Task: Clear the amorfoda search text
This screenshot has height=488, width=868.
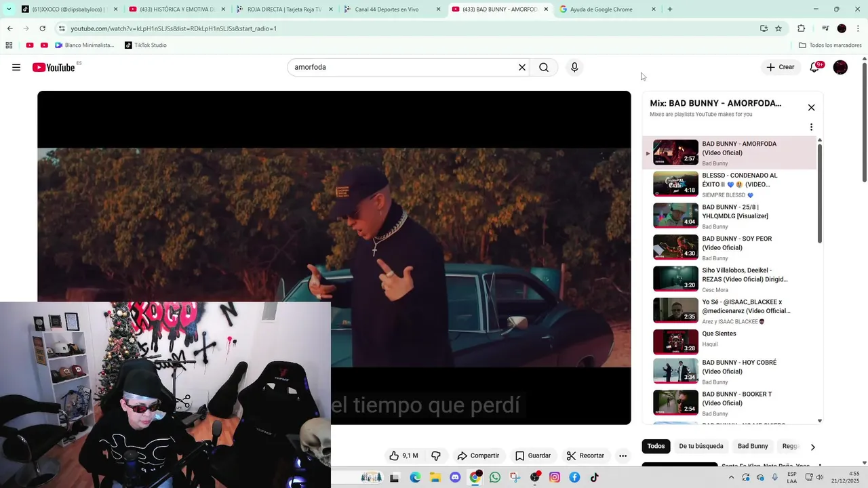Action: [x=522, y=67]
